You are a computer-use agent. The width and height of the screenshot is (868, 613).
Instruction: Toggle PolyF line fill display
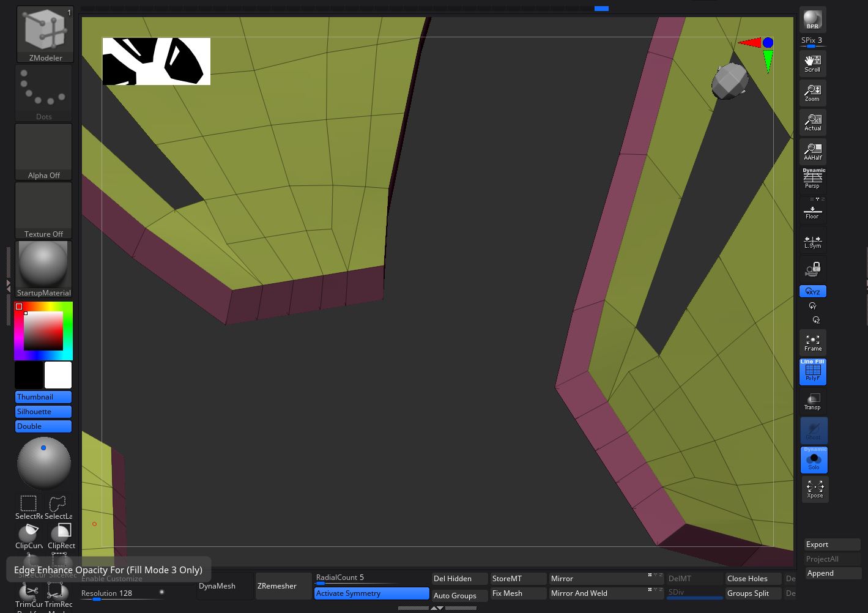click(812, 372)
